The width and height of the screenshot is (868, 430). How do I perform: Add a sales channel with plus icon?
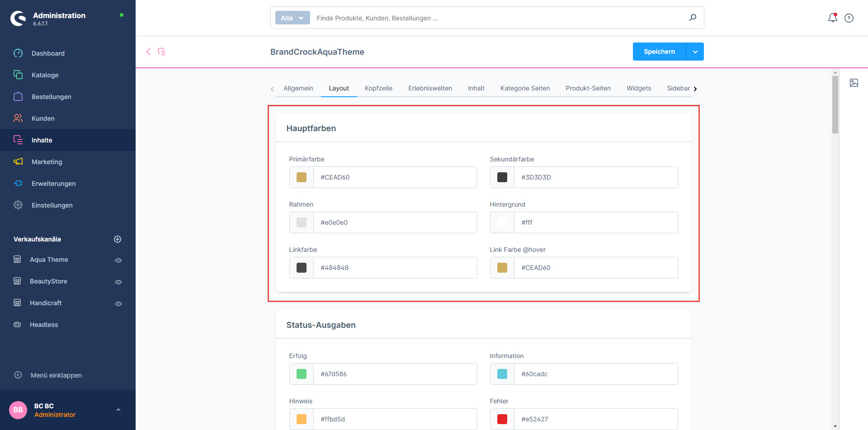118,239
